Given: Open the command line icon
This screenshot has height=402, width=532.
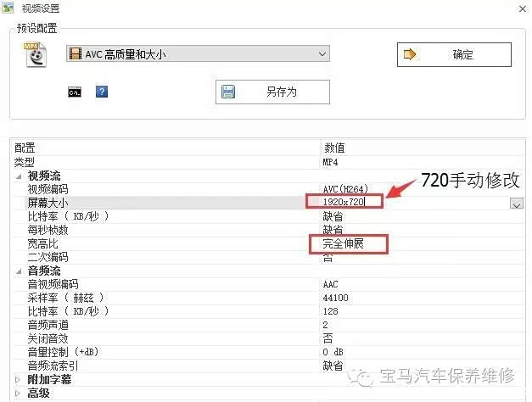Looking at the screenshot, I should coord(75,92).
